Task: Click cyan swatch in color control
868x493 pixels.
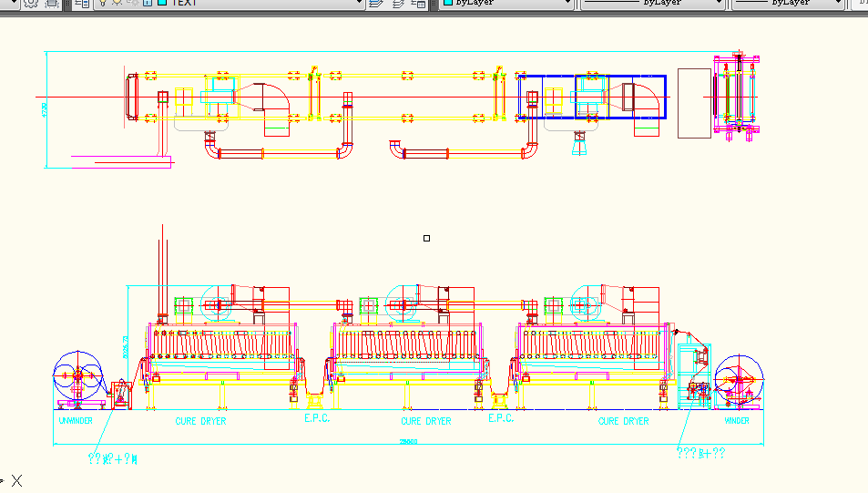Action: 448,3
